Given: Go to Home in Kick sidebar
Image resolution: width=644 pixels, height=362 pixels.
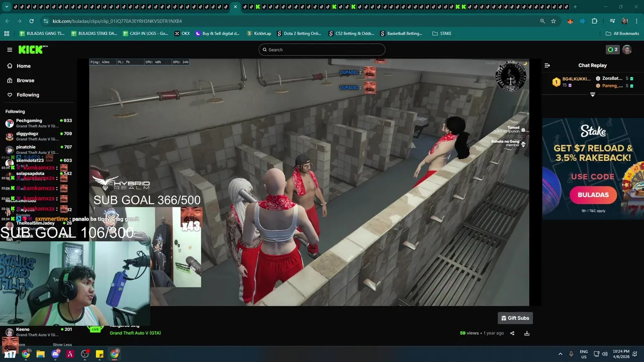Looking at the screenshot, I should [23, 66].
